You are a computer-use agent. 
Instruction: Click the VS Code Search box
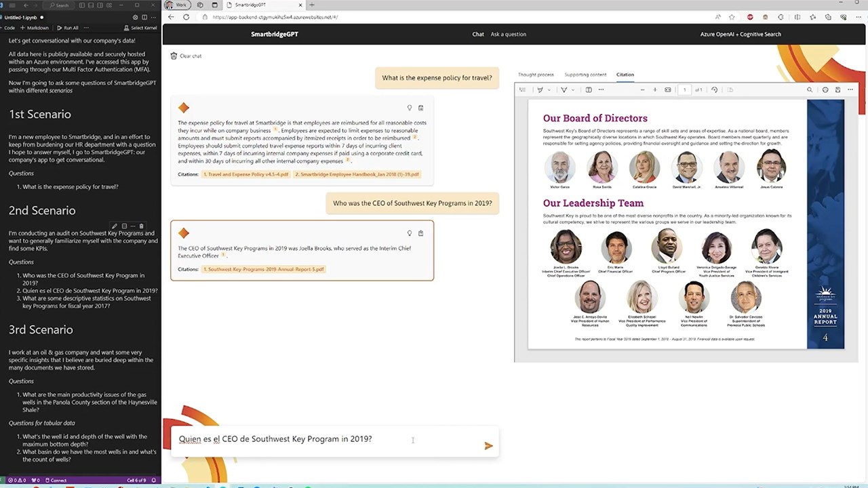tap(59, 5)
